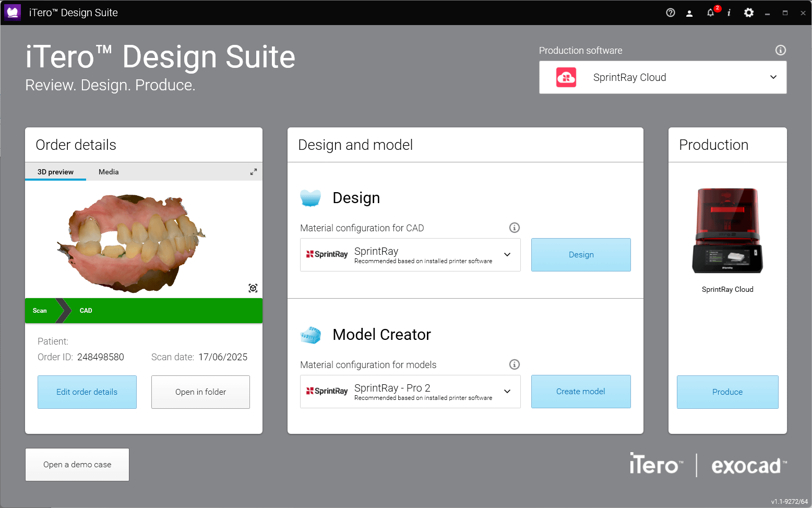Select the 3D preview tab

[x=55, y=171]
